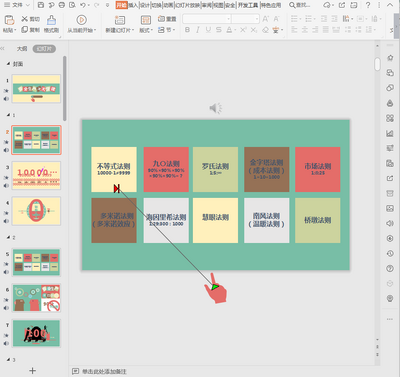This screenshot has height=377, width=400.
Task: Select slide 3 thumbnail with 1.00 text
Action: point(37,176)
